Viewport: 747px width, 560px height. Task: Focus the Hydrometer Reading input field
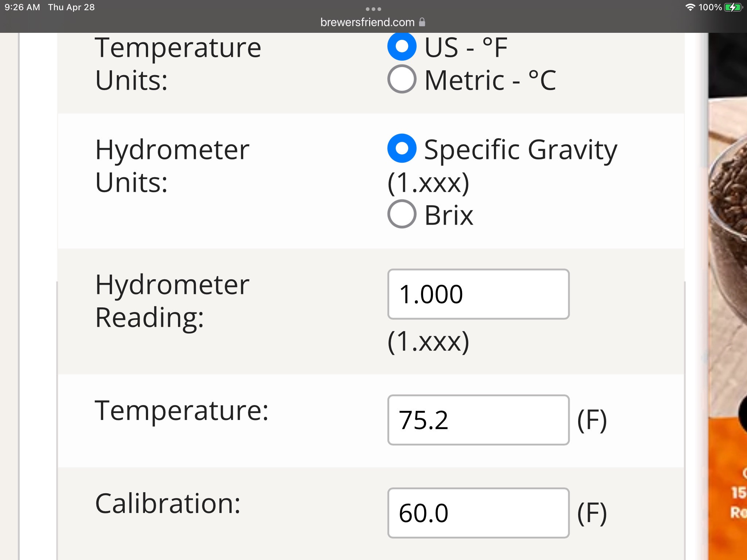tap(478, 294)
